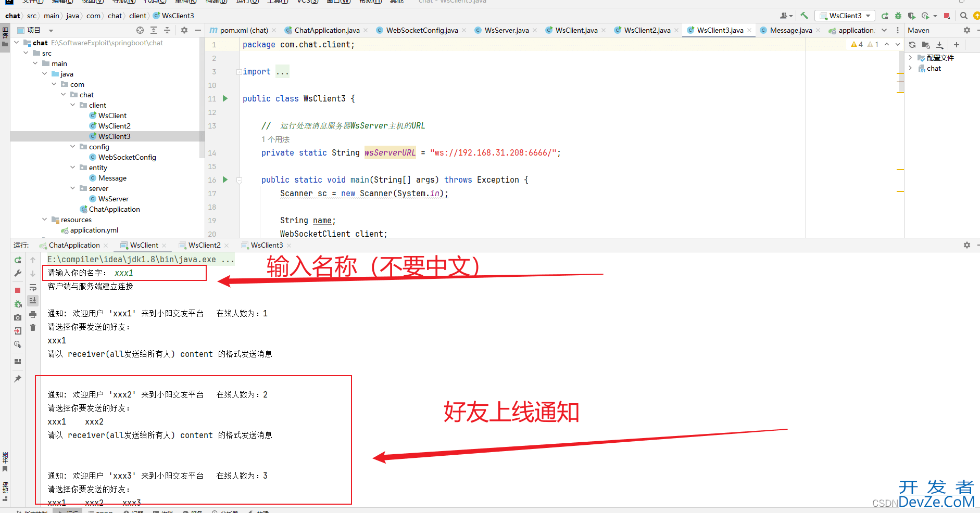Screen dimensions: 980x513
Task: Stop the running processes with the red square
Action: point(947,16)
